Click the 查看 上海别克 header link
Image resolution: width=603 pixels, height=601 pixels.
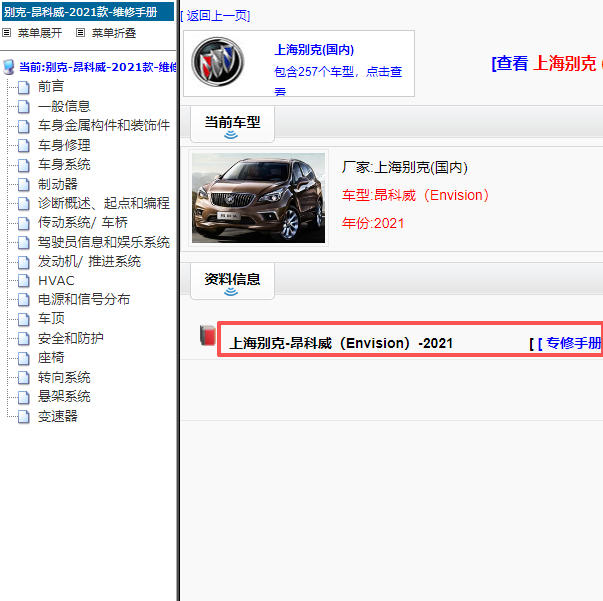(547, 63)
